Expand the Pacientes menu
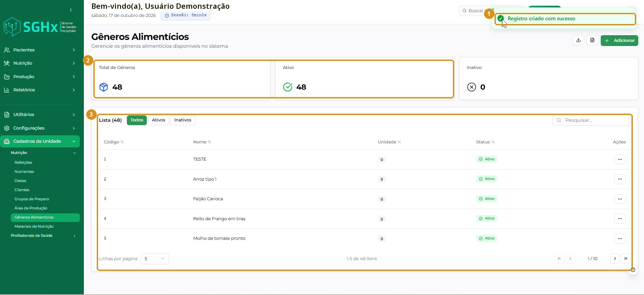This screenshot has width=644, height=295. [40, 50]
